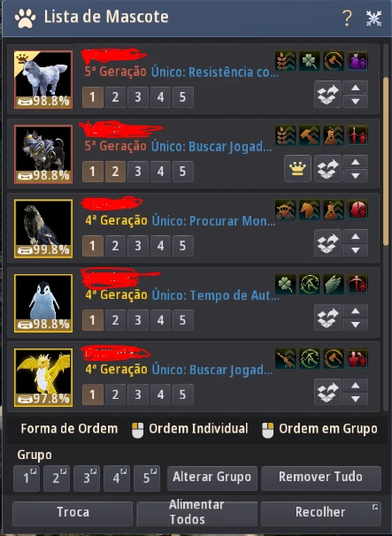The width and height of the screenshot is (392, 536).
Task: Click the rifle hunting skill icon on the dragon row
Action: [x=285, y=358]
